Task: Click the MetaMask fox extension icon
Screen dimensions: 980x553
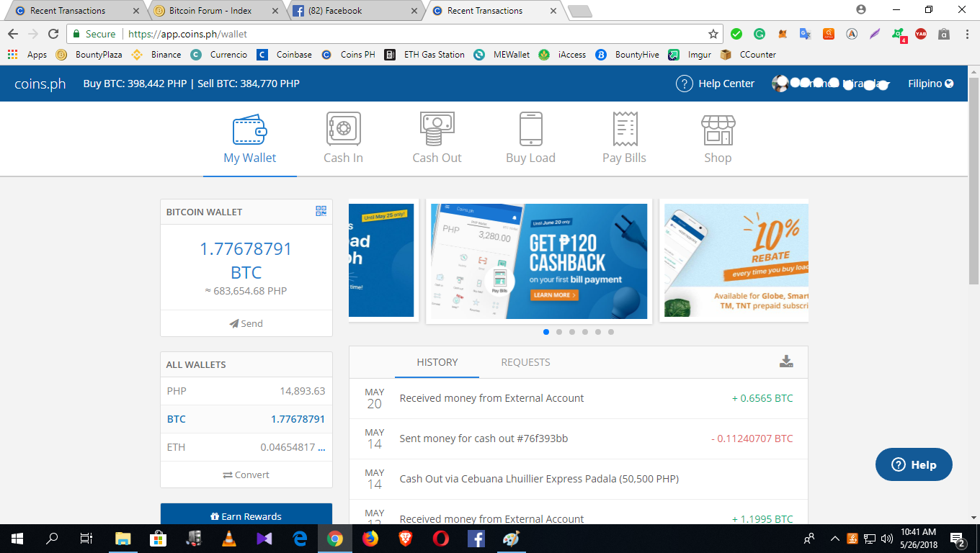Action: click(783, 34)
